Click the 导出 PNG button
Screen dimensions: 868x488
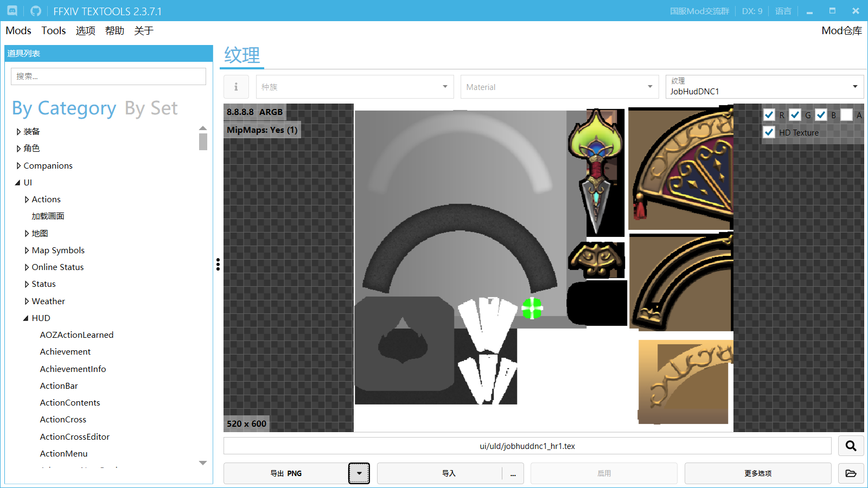point(286,473)
